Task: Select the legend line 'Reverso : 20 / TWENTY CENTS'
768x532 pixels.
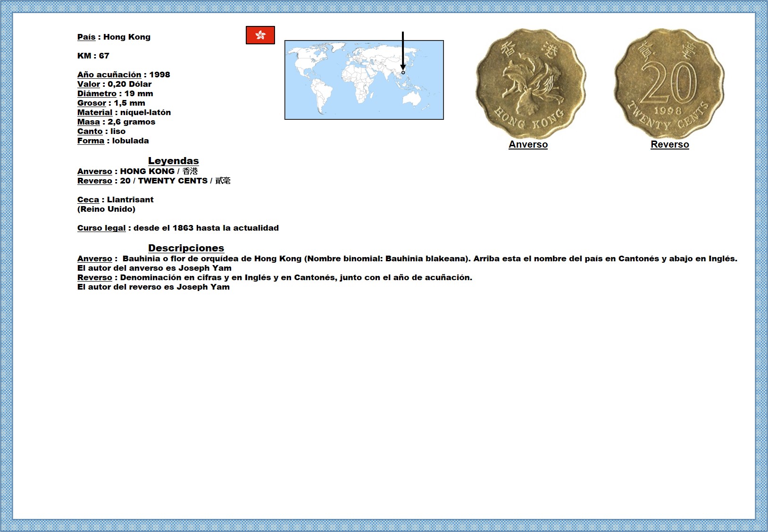Action: tap(154, 181)
